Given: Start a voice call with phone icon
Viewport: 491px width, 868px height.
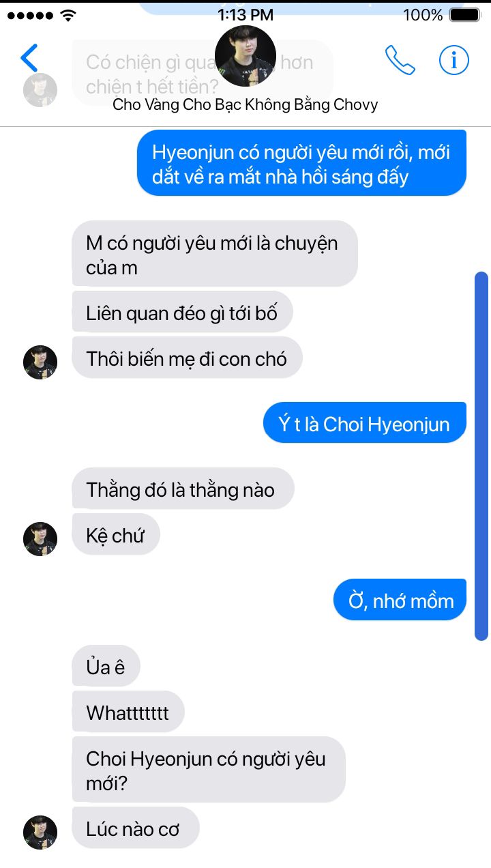Looking at the screenshot, I should pos(400,60).
